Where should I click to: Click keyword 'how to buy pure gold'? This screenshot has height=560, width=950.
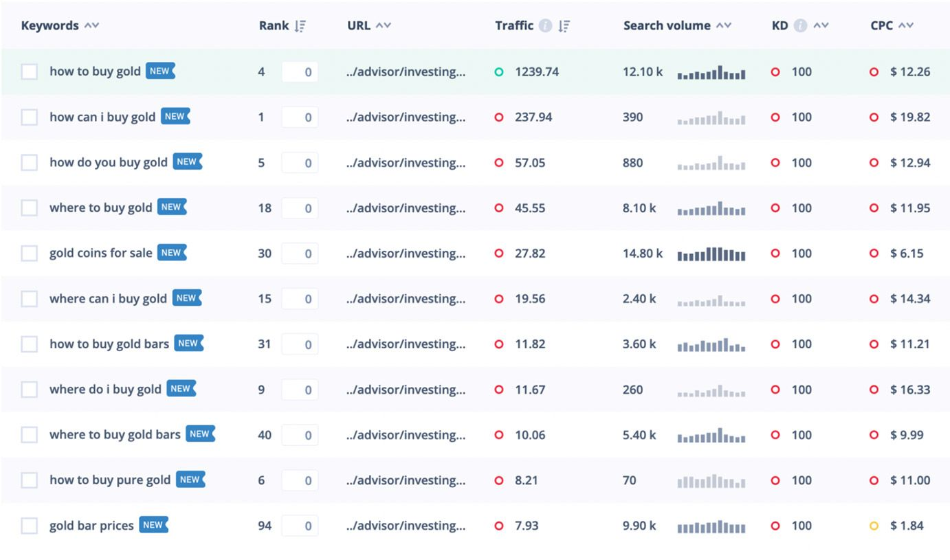click(x=110, y=480)
